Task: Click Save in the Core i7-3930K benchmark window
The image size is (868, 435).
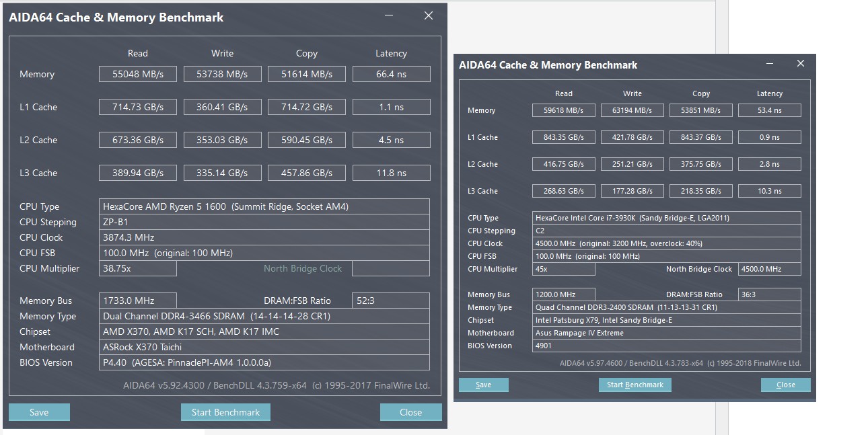Action: (483, 385)
